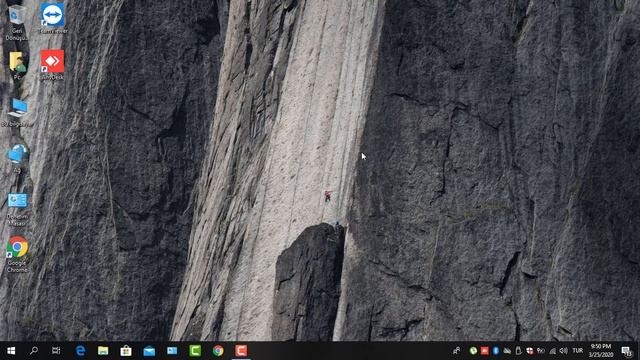Launch Microsoft Edge from the taskbar
640x360 pixels.
pyautogui.click(x=80, y=351)
